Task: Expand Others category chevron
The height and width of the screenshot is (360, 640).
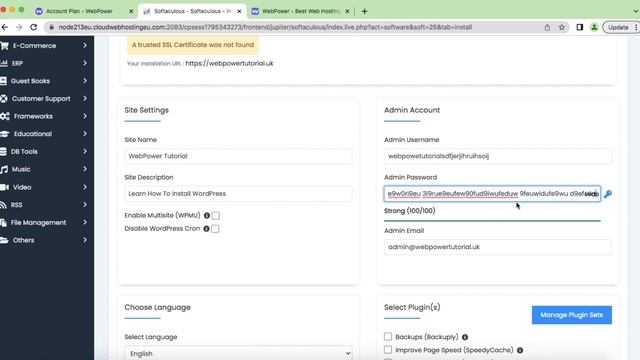Action: (x=85, y=240)
